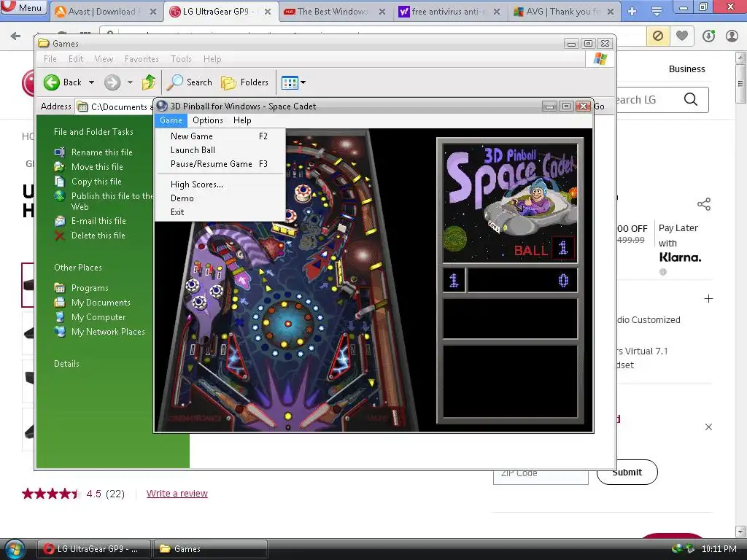
Task: Toggle the Folders pane button
Action: (245, 82)
